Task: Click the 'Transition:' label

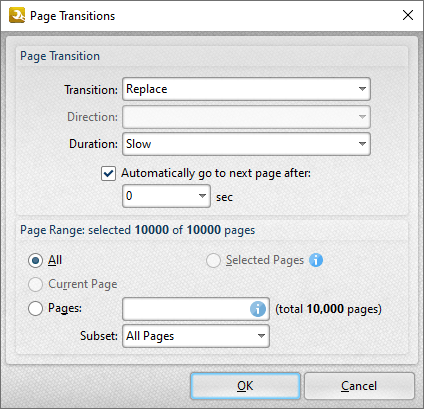Action: (x=91, y=90)
